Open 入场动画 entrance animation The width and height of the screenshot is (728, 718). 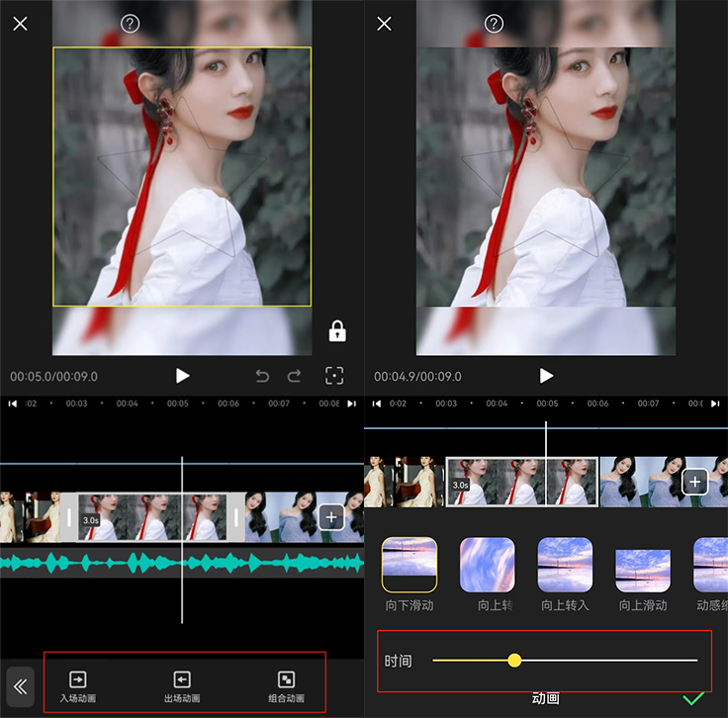tap(77, 686)
